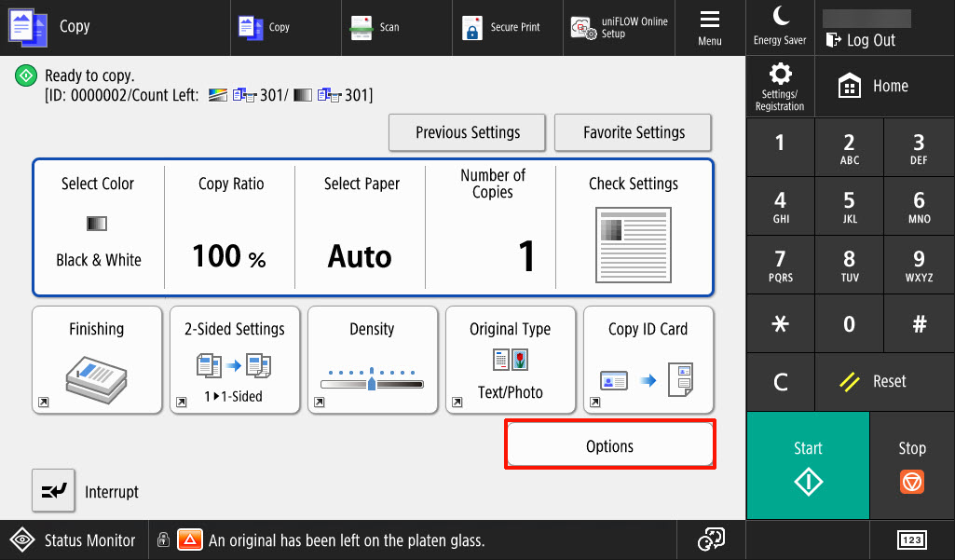Tap numeric key 3 DEF
The height and width of the screenshot is (560, 955).
point(919,147)
